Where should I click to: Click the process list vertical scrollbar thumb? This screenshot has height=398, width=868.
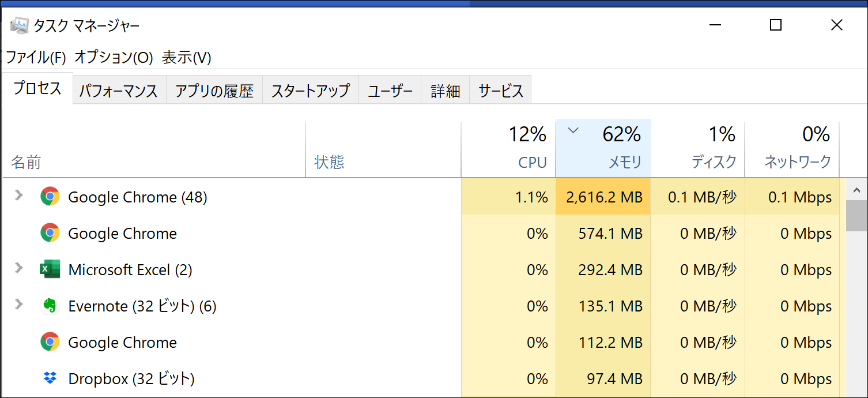(x=856, y=216)
